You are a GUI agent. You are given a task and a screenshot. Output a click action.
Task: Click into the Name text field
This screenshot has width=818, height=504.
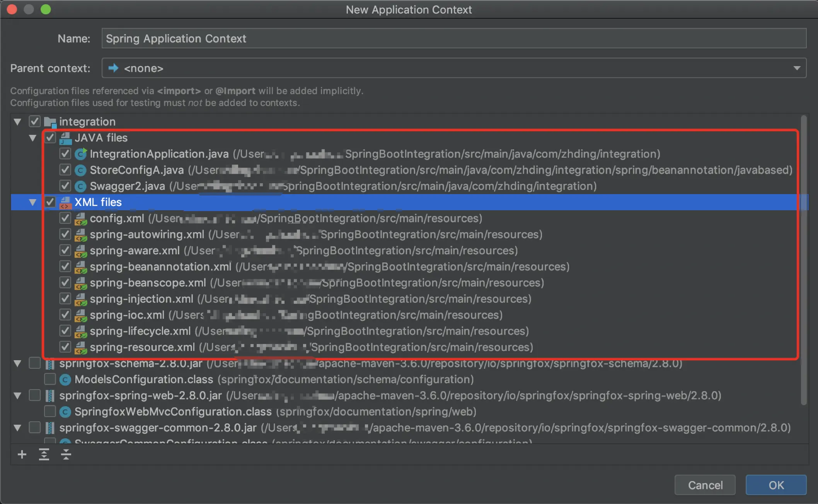point(454,39)
